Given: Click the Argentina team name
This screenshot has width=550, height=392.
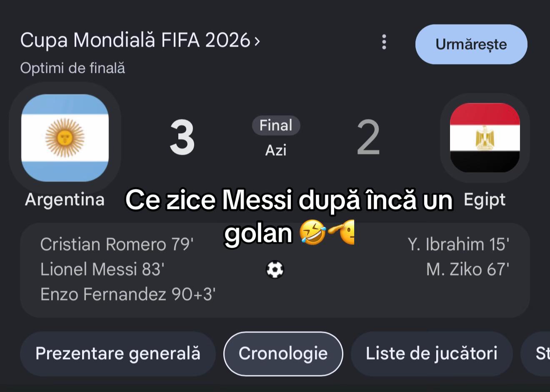Looking at the screenshot, I should click(65, 199).
